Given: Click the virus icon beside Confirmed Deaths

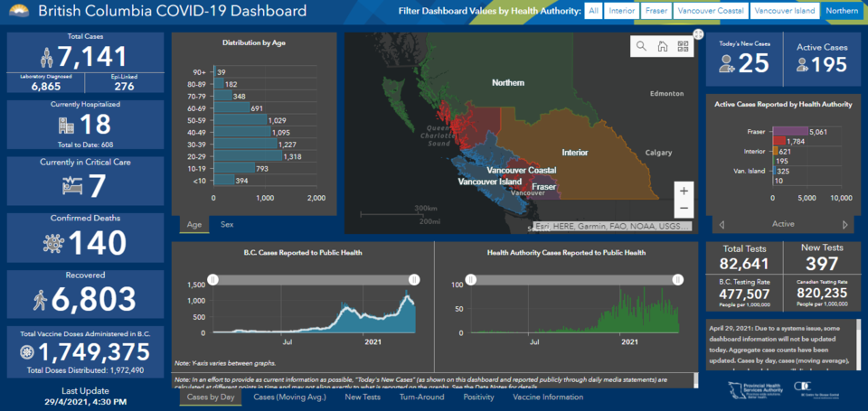Looking at the screenshot, I should click(x=53, y=243).
